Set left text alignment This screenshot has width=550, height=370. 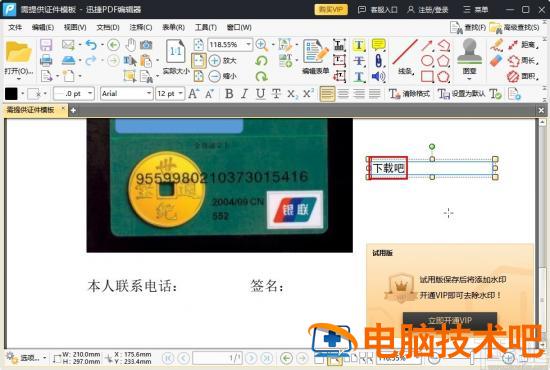click(327, 94)
